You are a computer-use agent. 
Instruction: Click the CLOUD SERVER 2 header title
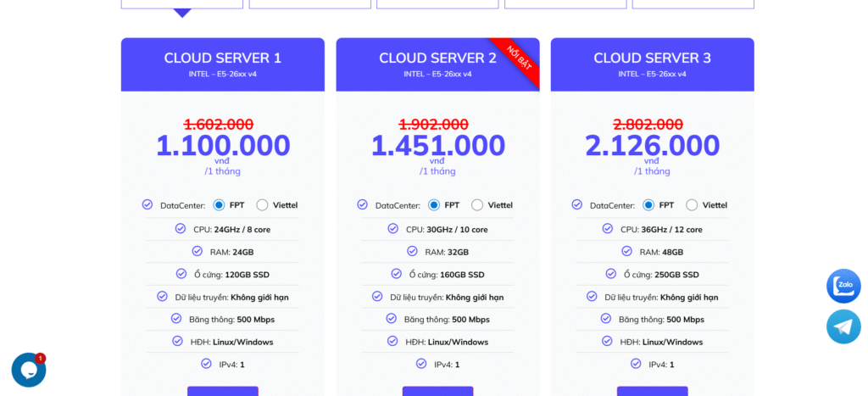(437, 58)
